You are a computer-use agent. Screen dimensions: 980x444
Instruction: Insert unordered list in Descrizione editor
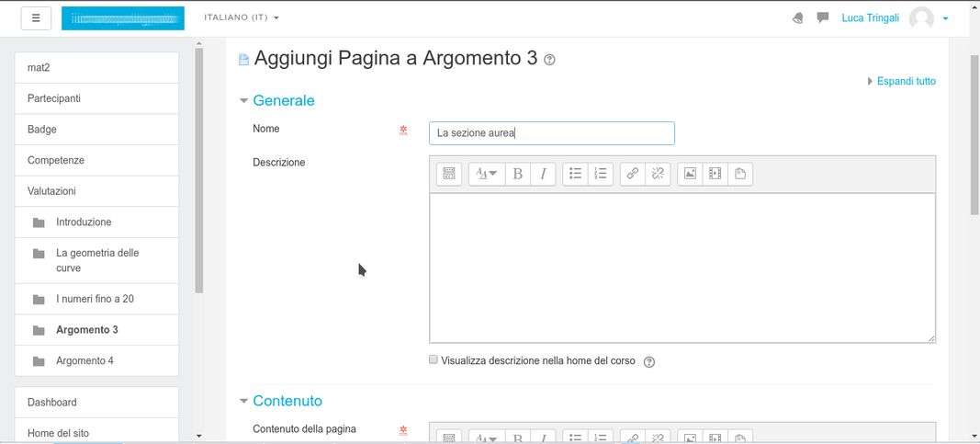576,174
